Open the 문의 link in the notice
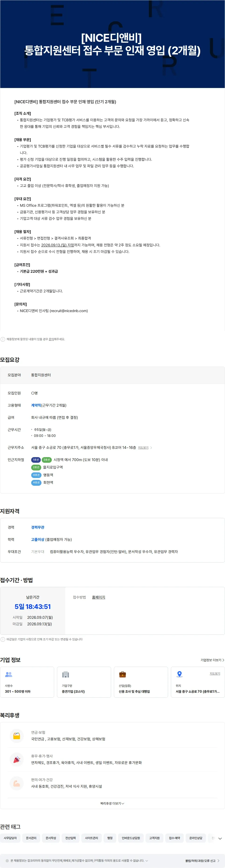Image resolution: width=225 pixels, height=868 pixels. click(51, 339)
